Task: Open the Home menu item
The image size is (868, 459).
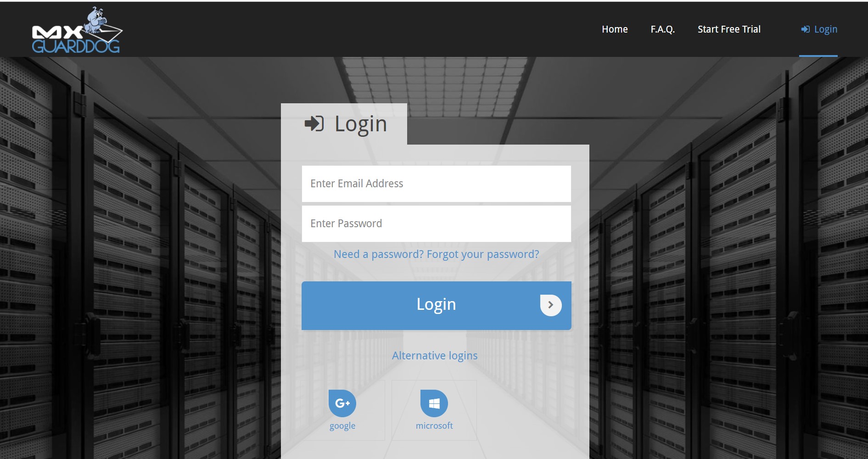Action: (x=615, y=29)
